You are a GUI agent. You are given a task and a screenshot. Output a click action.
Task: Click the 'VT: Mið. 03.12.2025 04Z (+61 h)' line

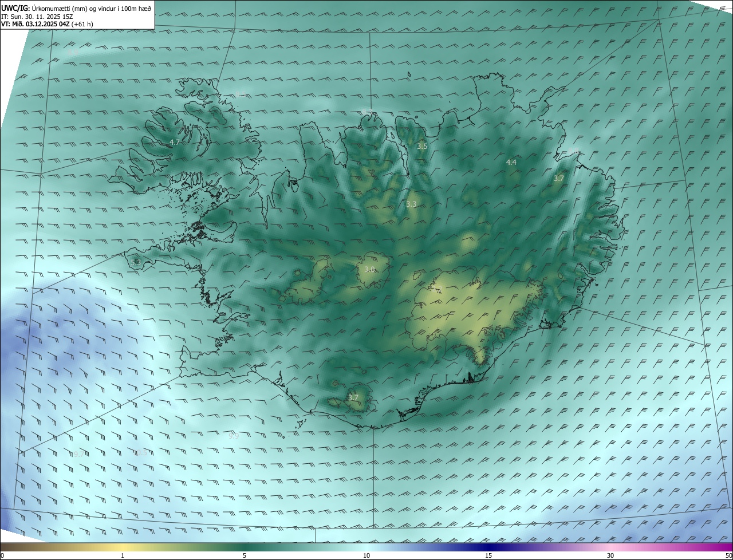click(47, 24)
